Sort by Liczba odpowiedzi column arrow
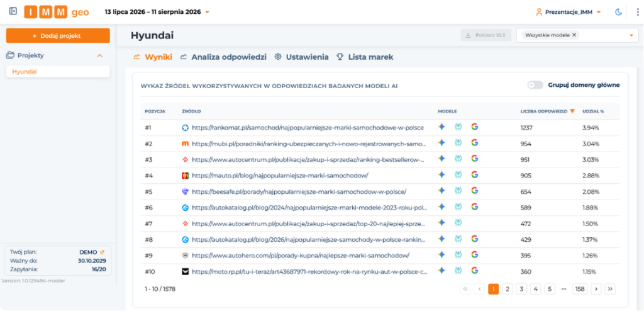This screenshot has width=644, height=316. pyautogui.click(x=572, y=111)
